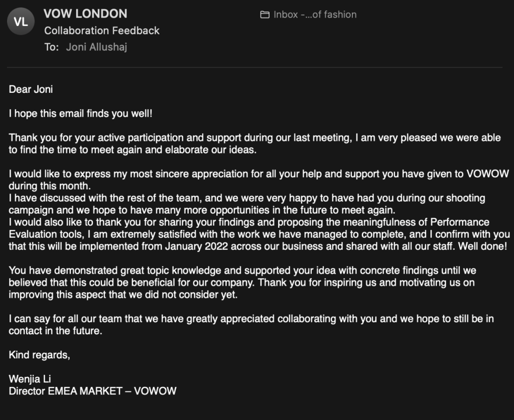Click 'improving this aspect' line

(123, 295)
